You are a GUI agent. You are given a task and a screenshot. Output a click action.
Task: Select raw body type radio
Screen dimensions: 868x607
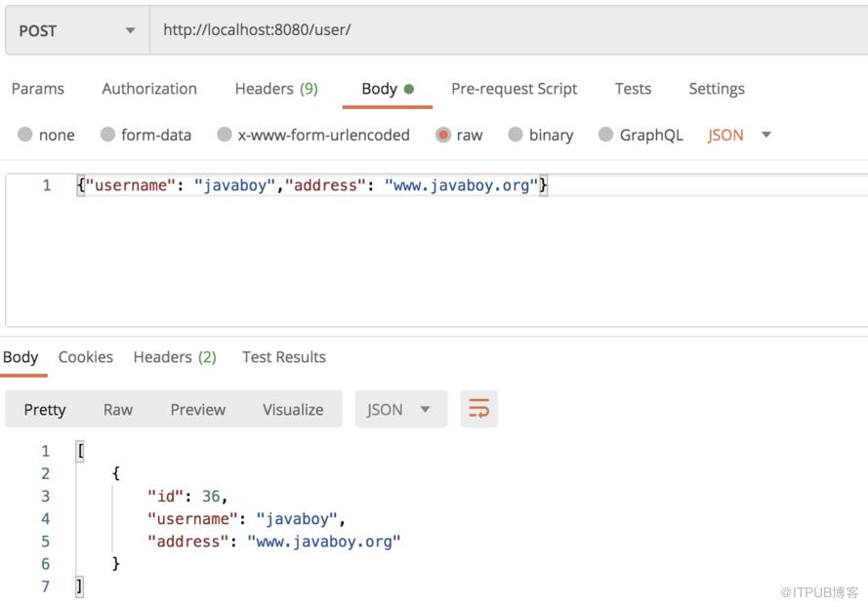[443, 135]
